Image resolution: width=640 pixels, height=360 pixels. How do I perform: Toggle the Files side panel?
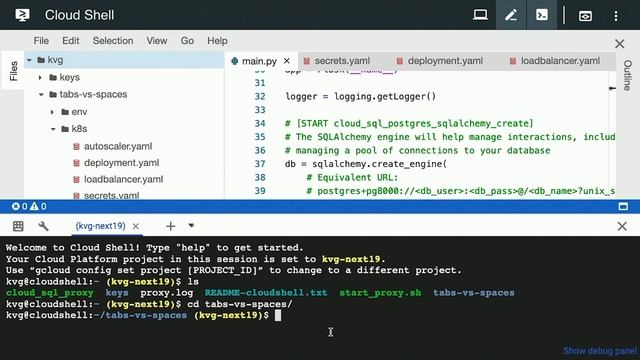[x=13, y=71]
